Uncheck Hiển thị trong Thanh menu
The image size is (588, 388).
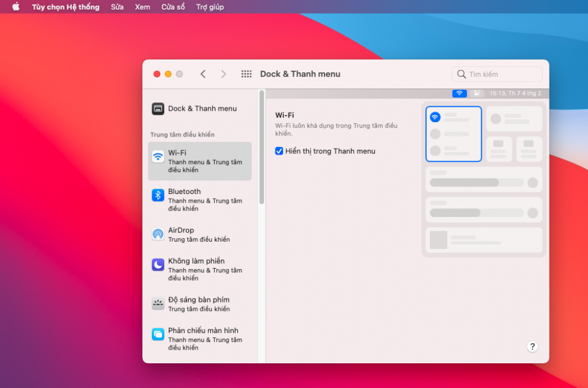(279, 151)
